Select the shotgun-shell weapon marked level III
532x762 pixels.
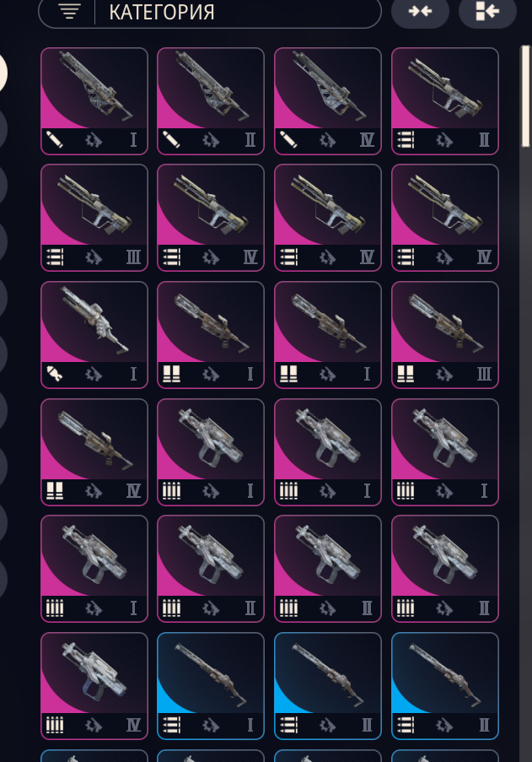444,335
